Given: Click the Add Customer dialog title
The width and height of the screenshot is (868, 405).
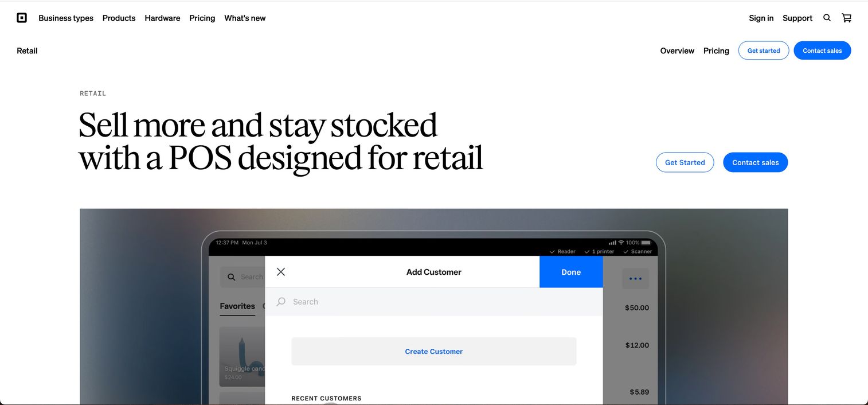Looking at the screenshot, I should [x=433, y=272].
